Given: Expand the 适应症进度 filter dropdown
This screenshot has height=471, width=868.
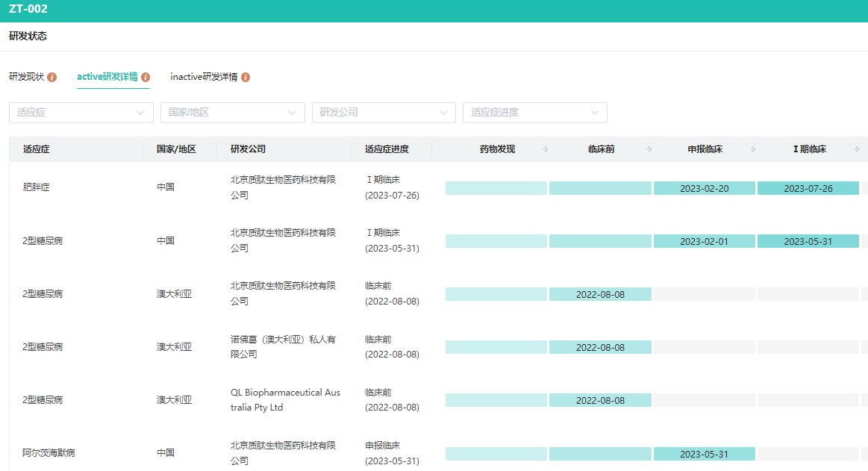Looking at the screenshot, I should 534,113.
